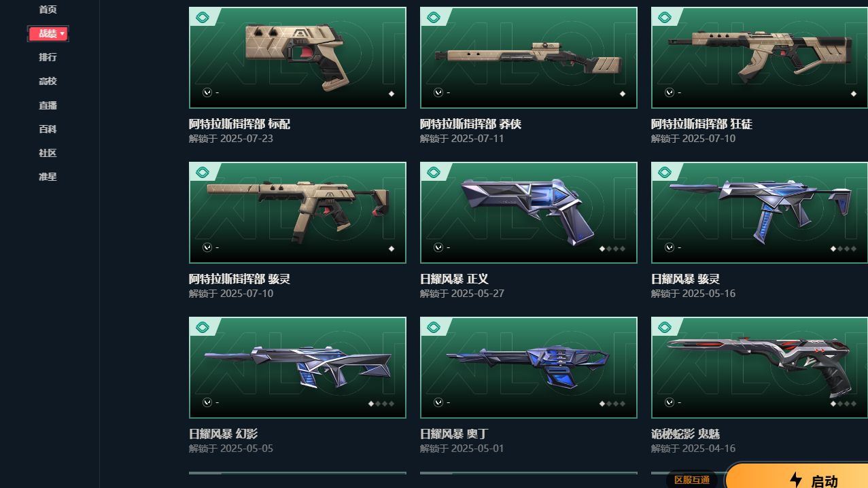Click the Valorant points icon on 日耀风暴 骇灵
This screenshot has width=868, height=488.
(x=670, y=247)
